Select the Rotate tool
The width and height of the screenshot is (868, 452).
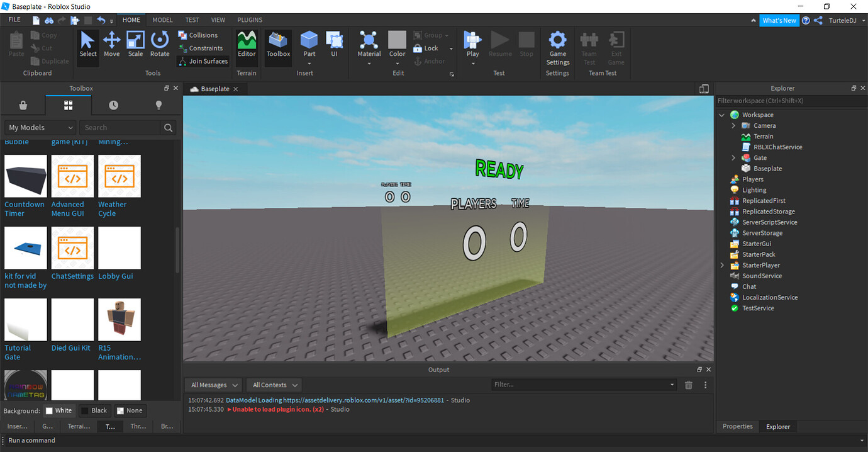[x=160, y=44]
